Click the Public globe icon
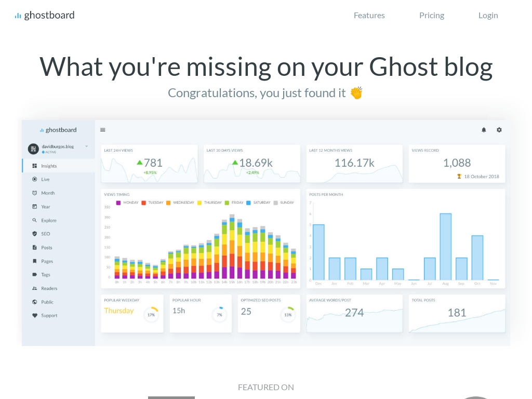The height and width of the screenshot is (399, 532). point(35,302)
